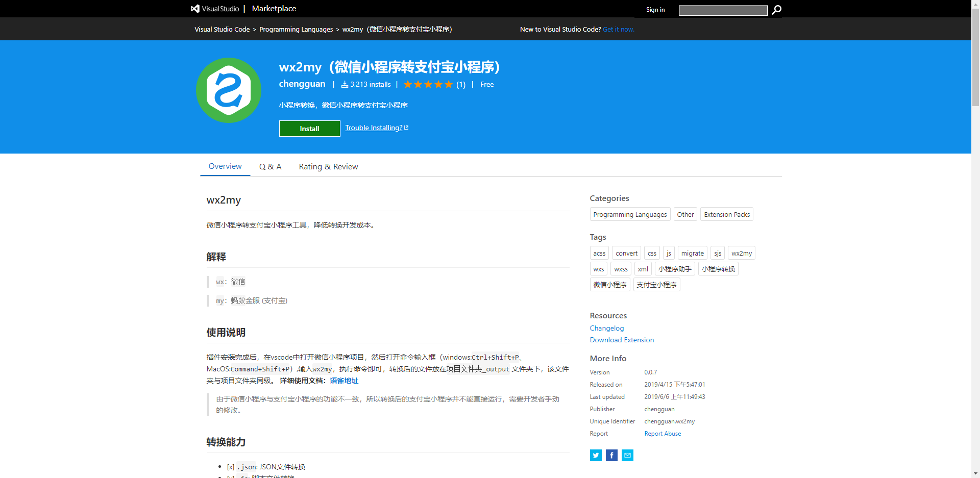The height and width of the screenshot is (478, 980).
Task: Open Programming Languages breadcrumb
Action: (296, 29)
